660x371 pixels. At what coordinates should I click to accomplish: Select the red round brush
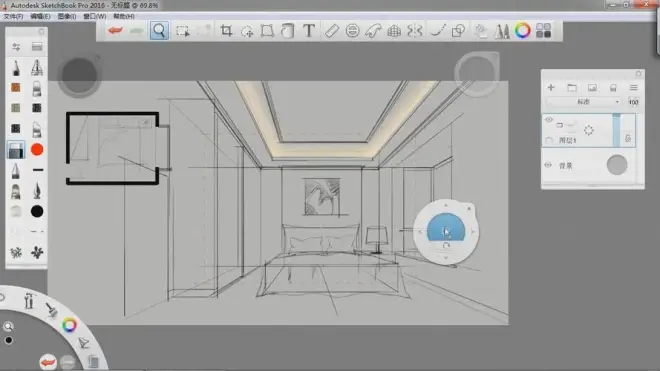[x=37, y=149]
